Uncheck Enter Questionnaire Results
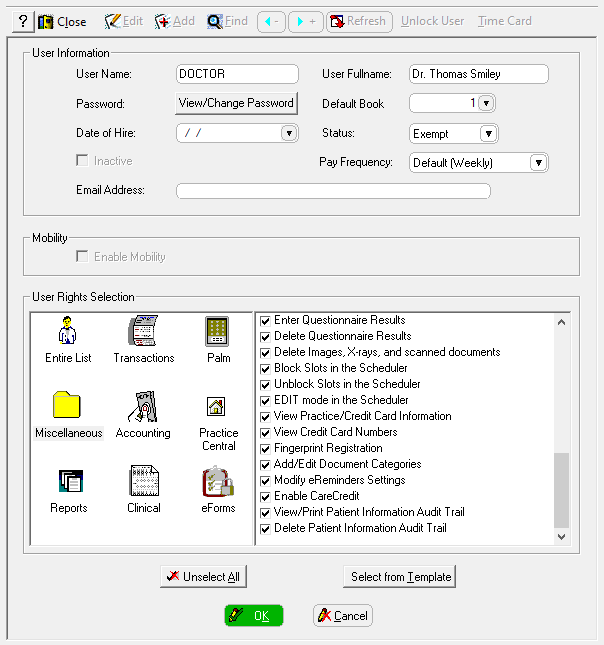604x645 pixels. coord(265,320)
